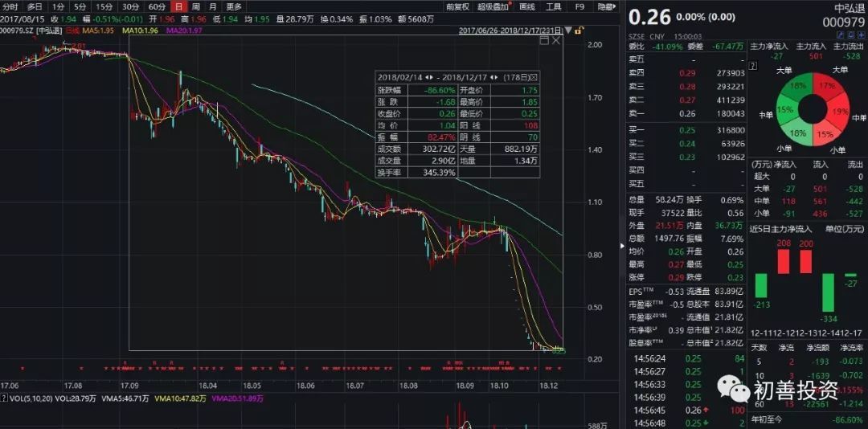The height and width of the screenshot is (429, 868).
Task: Select the 周 weekly period tab
Action: [x=195, y=6]
